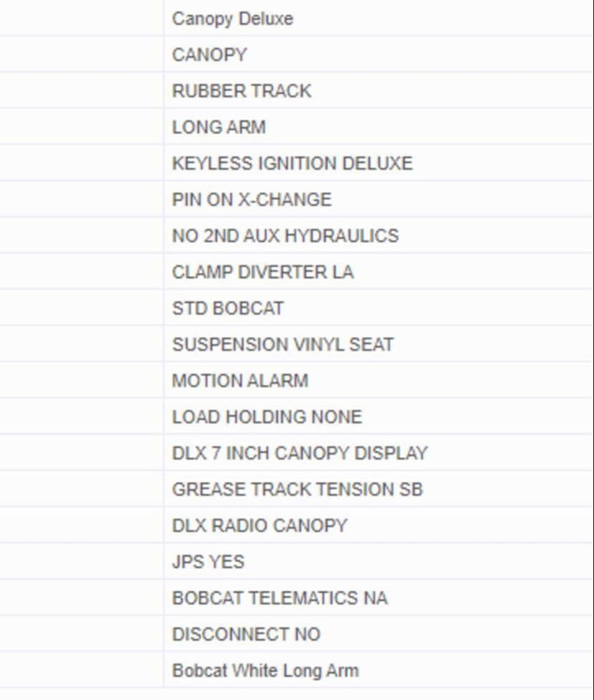Click BOBCAT TELEMATICS NA cell
The image size is (594, 700).
pyautogui.click(x=280, y=598)
